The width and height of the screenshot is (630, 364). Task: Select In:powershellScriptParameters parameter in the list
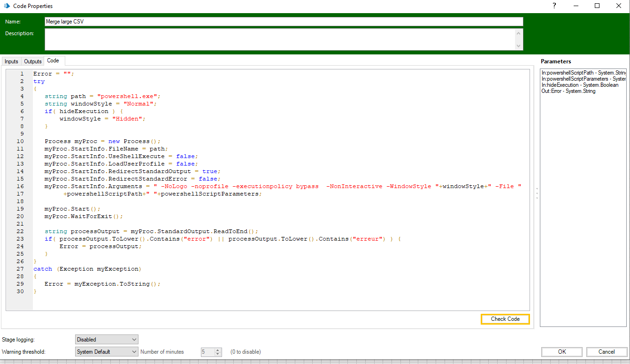pyautogui.click(x=584, y=79)
